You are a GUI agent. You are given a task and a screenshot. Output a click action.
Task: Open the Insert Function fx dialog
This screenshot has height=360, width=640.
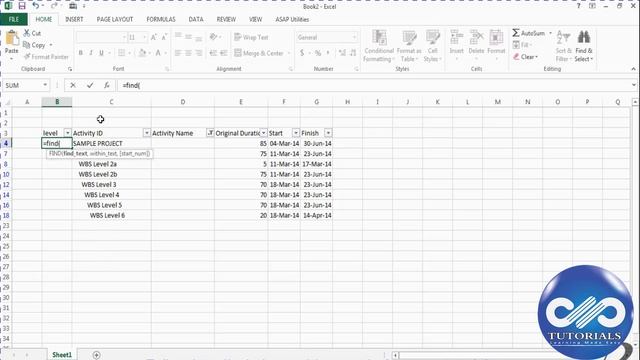[x=107, y=85]
